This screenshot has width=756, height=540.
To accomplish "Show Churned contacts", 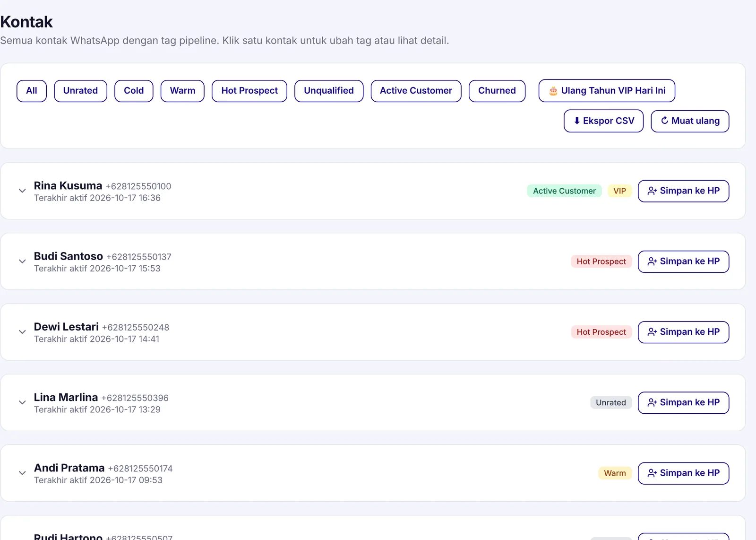I will coord(497,91).
